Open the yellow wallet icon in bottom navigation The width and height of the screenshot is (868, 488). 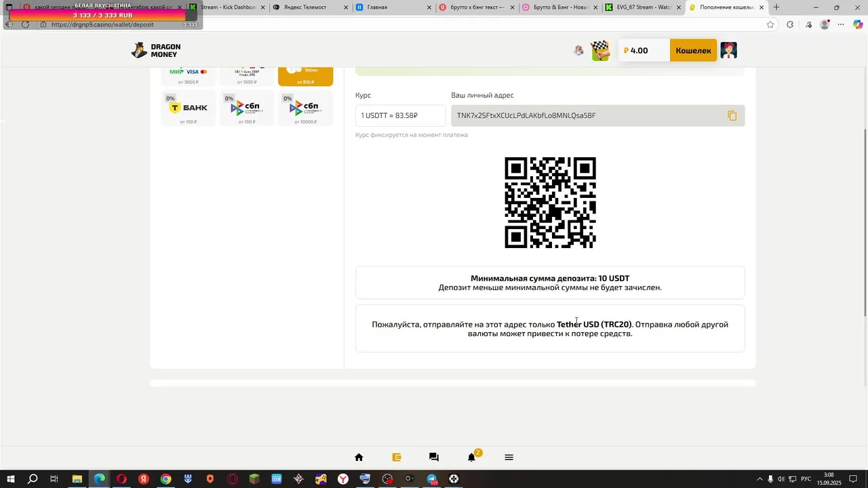coord(397,457)
